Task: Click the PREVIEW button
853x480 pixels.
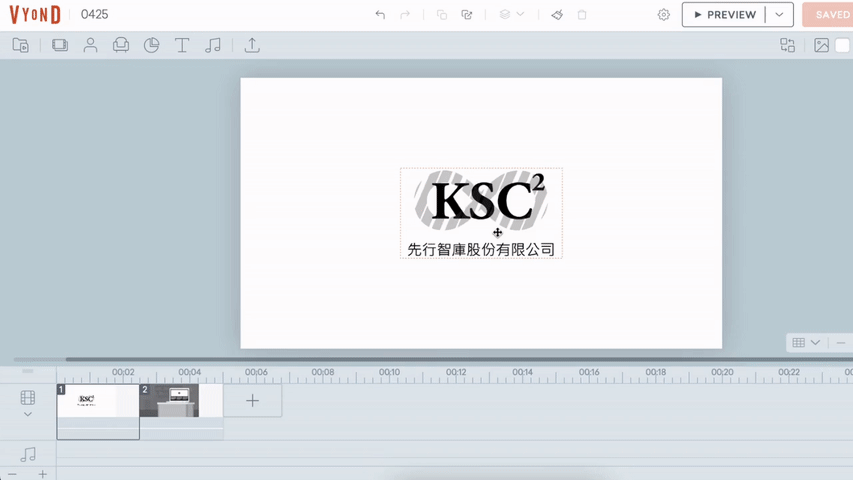Action: click(724, 15)
